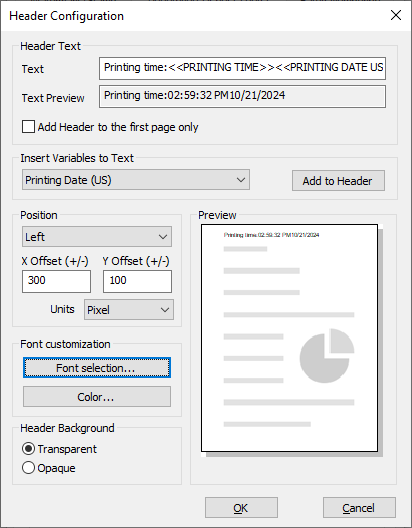Click the Text Preview field
Viewport: 412px width, 528px height.
click(x=242, y=96)
